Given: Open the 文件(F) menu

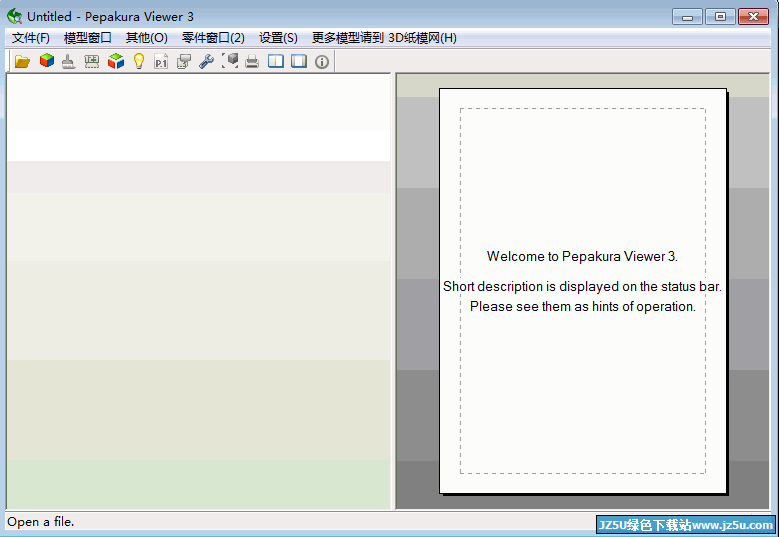Looking at the screenshot, I should point(31,38).
